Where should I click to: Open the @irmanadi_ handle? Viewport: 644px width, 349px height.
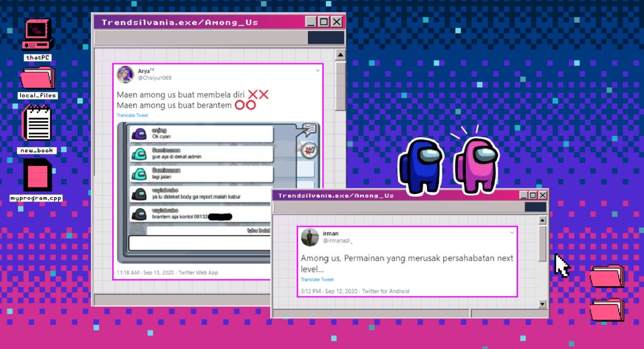(338, 240)
